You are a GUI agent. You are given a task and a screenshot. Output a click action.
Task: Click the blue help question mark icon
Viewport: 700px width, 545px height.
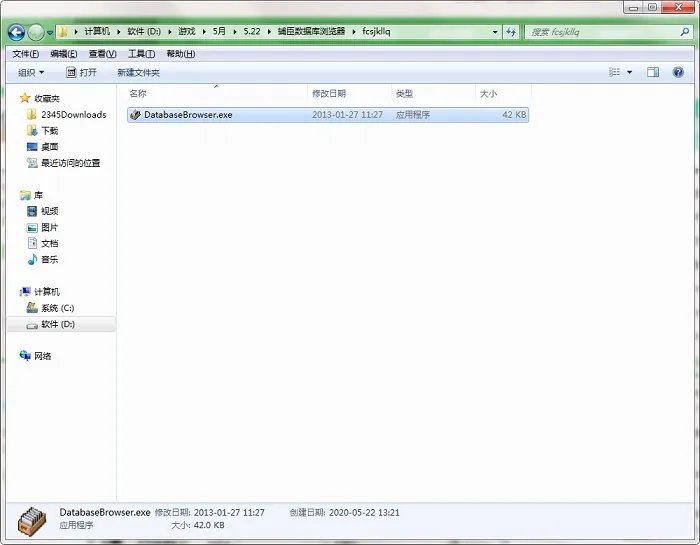(x=678, y=72)
